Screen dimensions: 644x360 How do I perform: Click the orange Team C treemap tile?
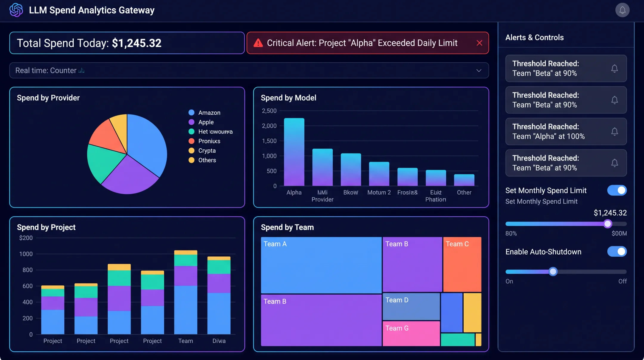pos(462,264)
